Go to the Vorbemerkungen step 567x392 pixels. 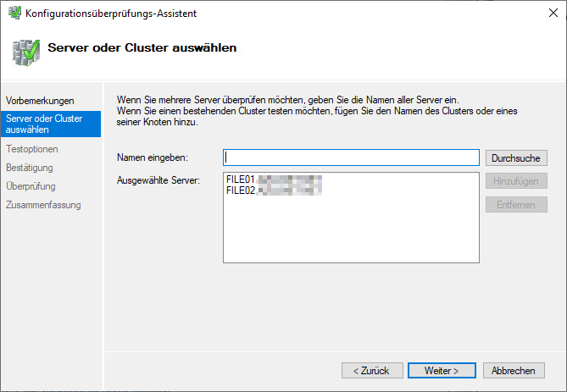pos(40,102)
